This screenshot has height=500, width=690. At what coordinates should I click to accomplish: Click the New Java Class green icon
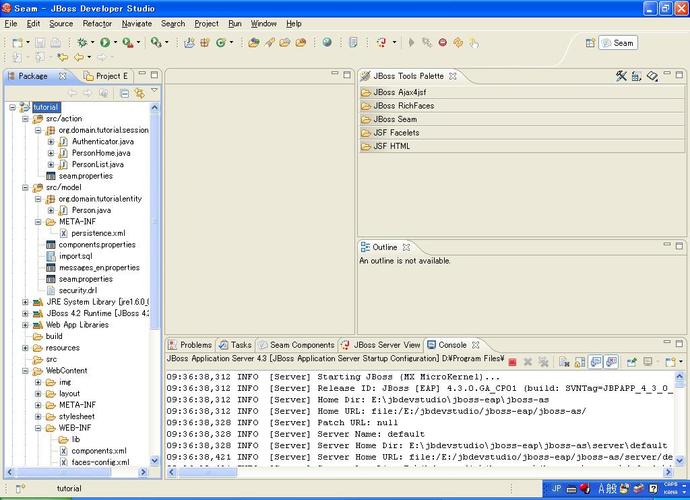(221, 42)
